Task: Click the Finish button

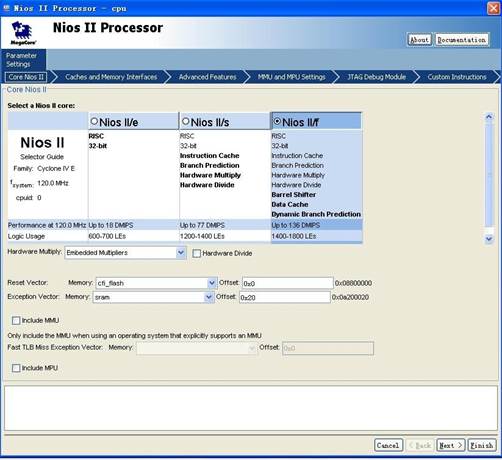Action: [x=482, y=445]
